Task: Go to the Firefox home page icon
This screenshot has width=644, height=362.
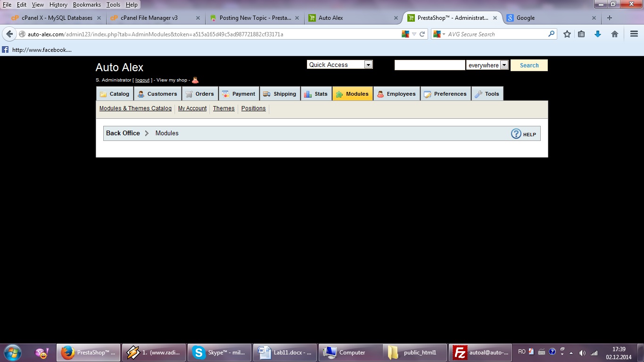Action: coord(615,34)
